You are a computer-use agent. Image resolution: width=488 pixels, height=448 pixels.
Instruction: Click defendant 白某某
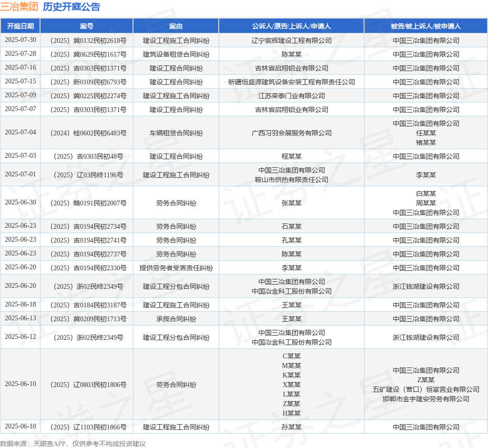(426, 193)
